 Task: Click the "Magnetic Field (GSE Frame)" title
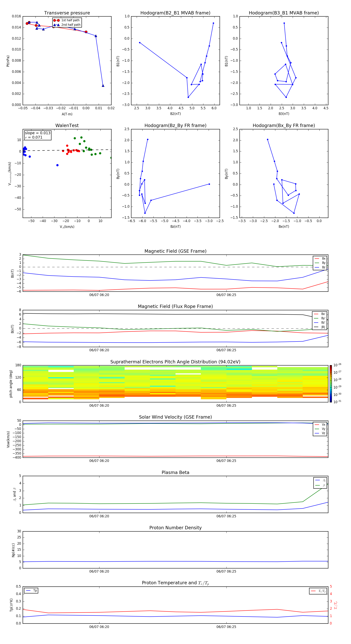tap(175, 251)
